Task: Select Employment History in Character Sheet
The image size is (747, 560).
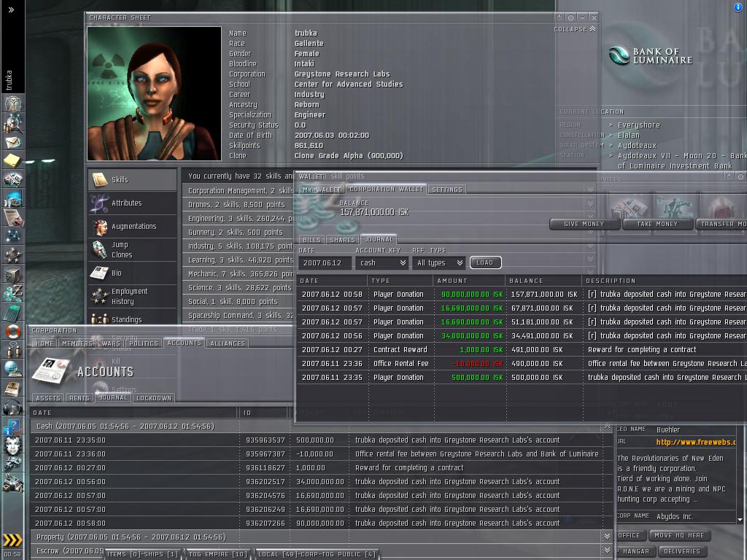Action: pyautogui.click(x=132, y=296)
